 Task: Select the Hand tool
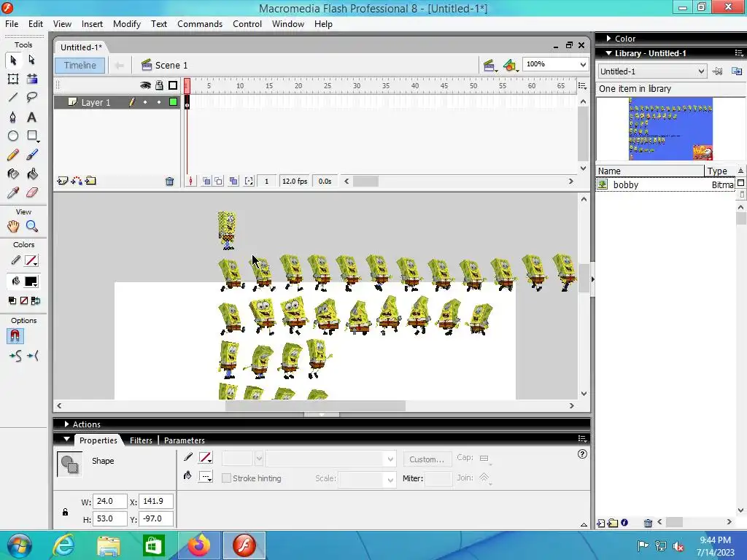point(13,227)
